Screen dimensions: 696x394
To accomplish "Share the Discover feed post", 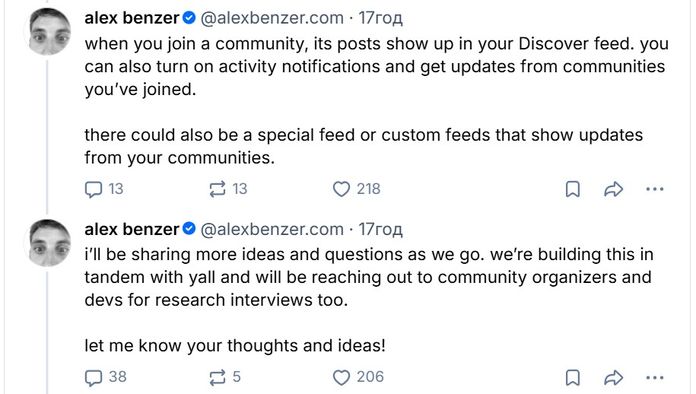I will [613, 189].
